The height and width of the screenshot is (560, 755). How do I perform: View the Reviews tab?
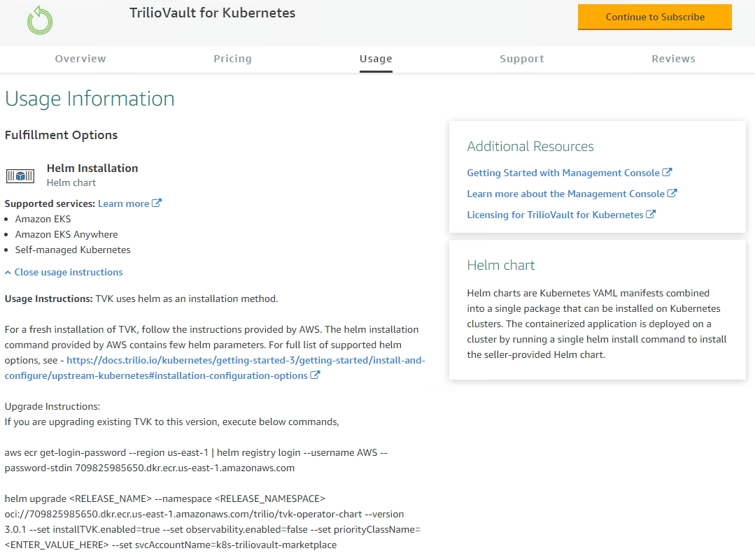pyautogui.click(x=673, y=59)
